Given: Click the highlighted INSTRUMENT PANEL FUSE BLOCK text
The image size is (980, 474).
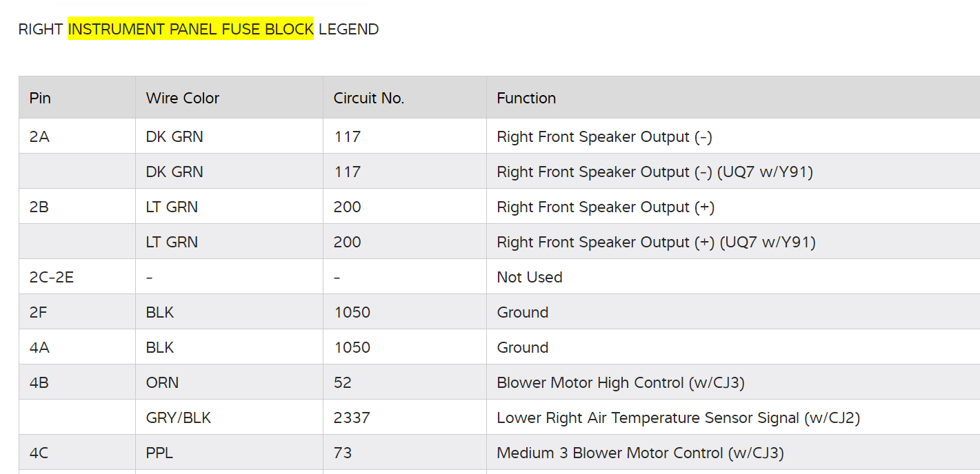Looking at the screenshot, I should coord(190,29).
